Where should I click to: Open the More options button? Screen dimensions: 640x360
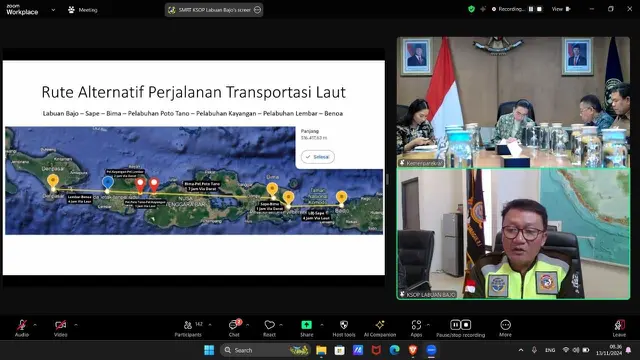[x=505, y=328]
